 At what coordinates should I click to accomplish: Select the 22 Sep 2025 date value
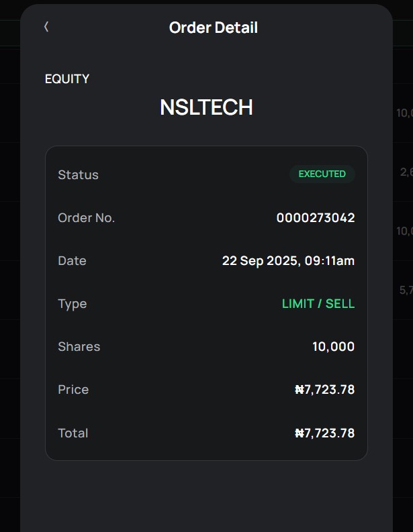(288, 260)
